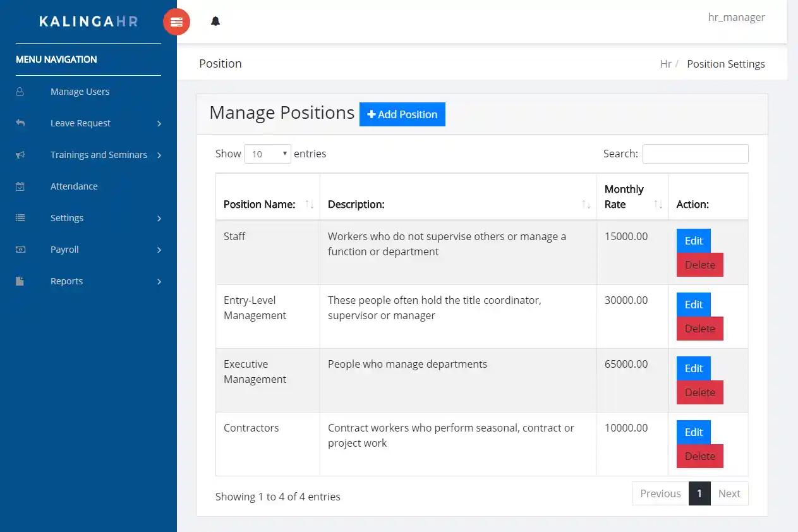Expand the Settings submenu chevron
Image resolution: width=798 pixels, height=532 pixels.
pyautogui.click(x=159, y=219)
